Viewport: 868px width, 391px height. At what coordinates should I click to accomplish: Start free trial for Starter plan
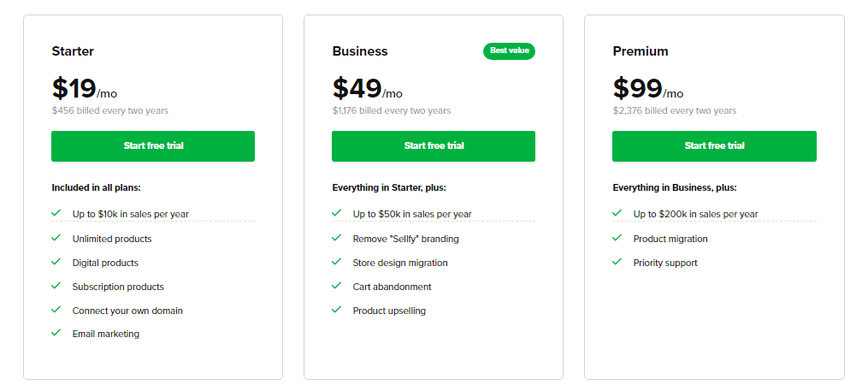pyautogui.click(x=153, y=146)
